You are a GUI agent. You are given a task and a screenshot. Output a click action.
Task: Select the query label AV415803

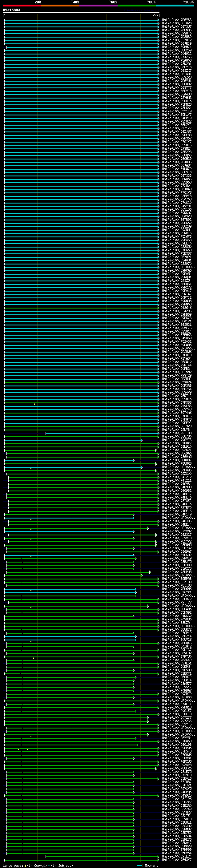point(11,10)
